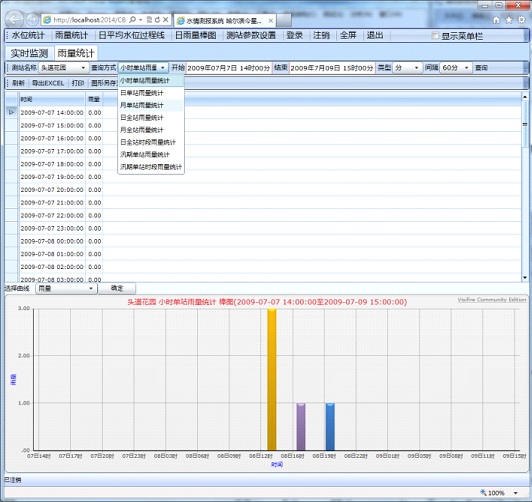Screen dimensions: 532x502
Task: Click the 时间 column header
Action: pyautogui.click(x=52, y=99)
